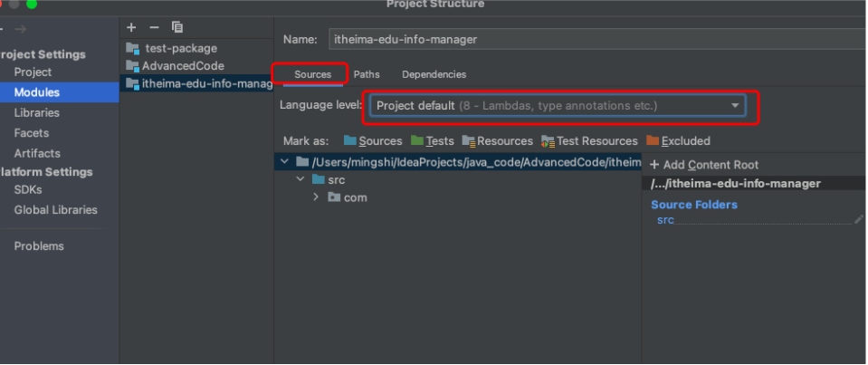Click the remove module minus icon

[154, 27]
